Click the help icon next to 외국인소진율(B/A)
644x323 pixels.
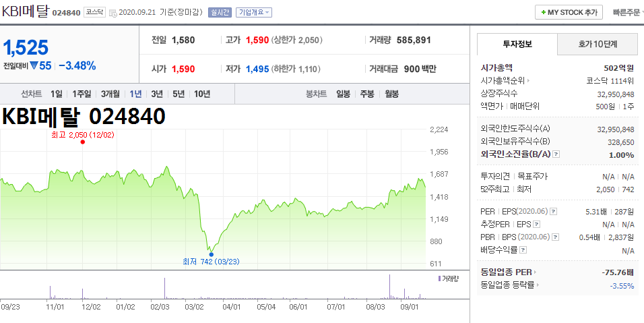coord(556,154)
